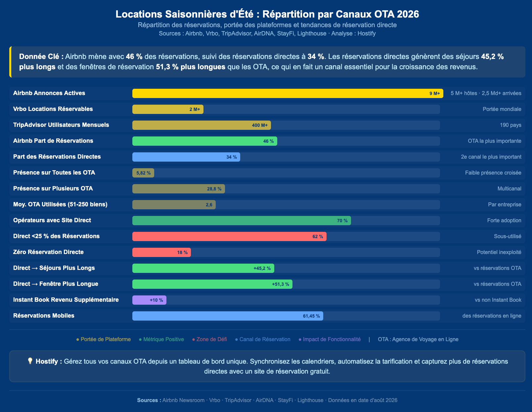Click the 'Portée de Plateforme' legend entry

(x=104, y=339)
